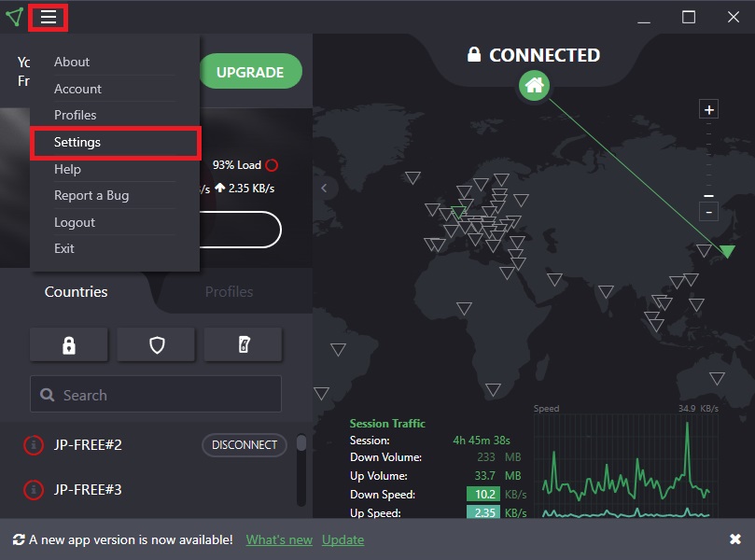Click the Down Speed value 10.2

[x=485, y=494]
